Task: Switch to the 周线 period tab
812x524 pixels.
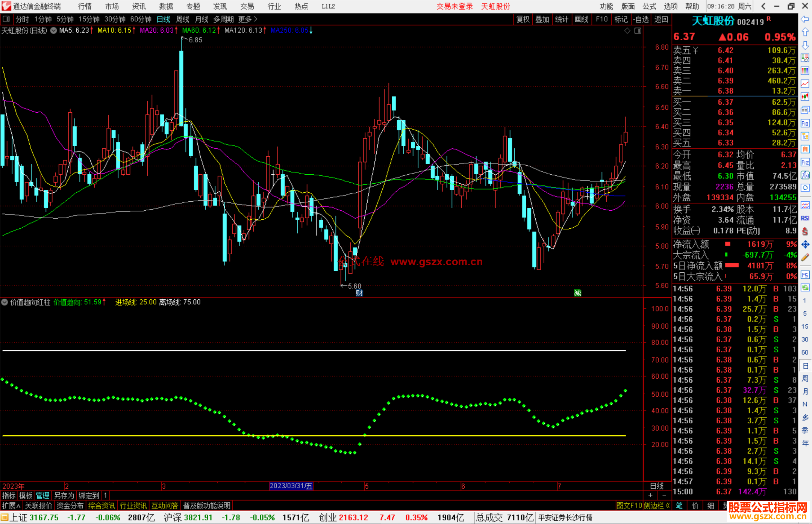Action: 183,19
